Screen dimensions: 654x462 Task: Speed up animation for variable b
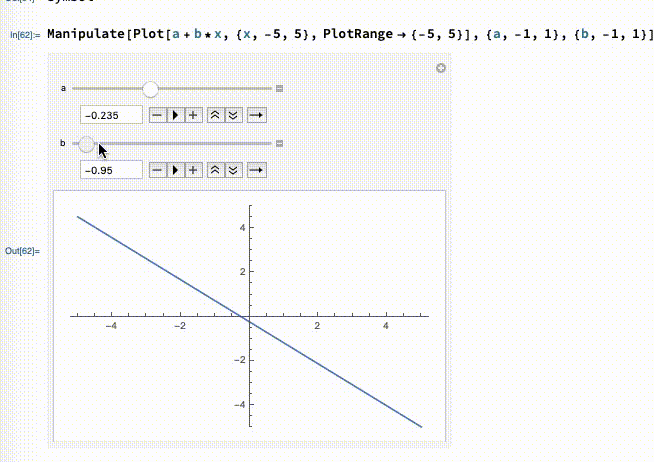click(x=215, y=170)
